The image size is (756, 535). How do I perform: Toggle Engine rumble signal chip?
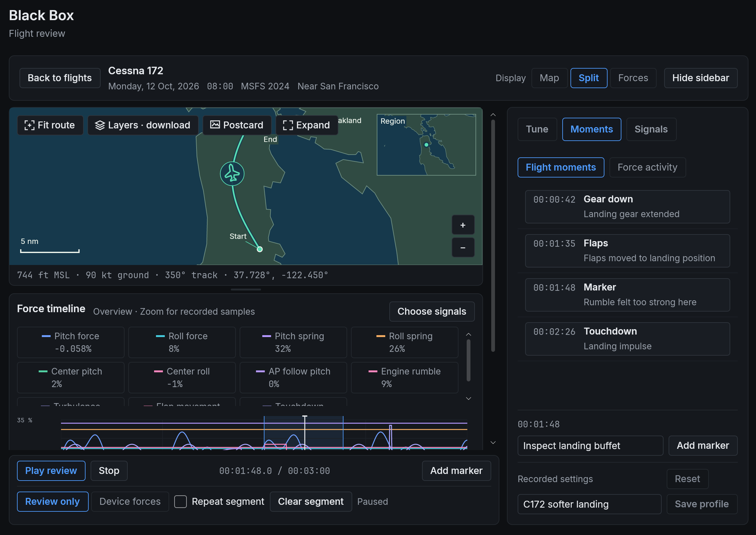pyautogui.click(x=404, y=378)
